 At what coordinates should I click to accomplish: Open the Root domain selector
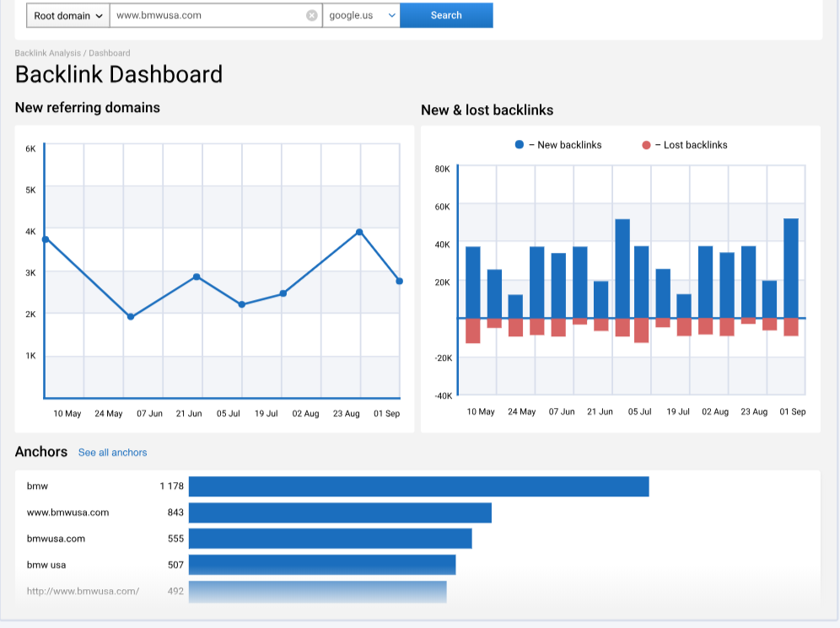coord(67,15)
